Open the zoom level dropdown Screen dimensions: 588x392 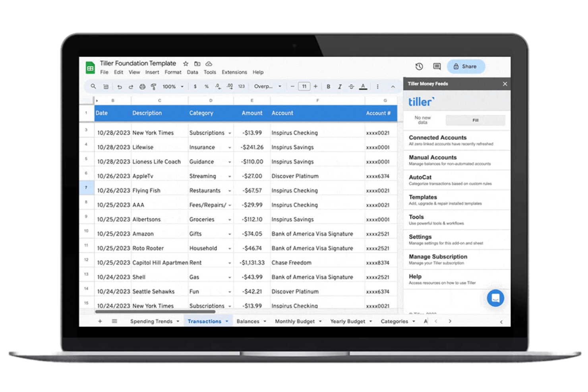coord(172,86)
